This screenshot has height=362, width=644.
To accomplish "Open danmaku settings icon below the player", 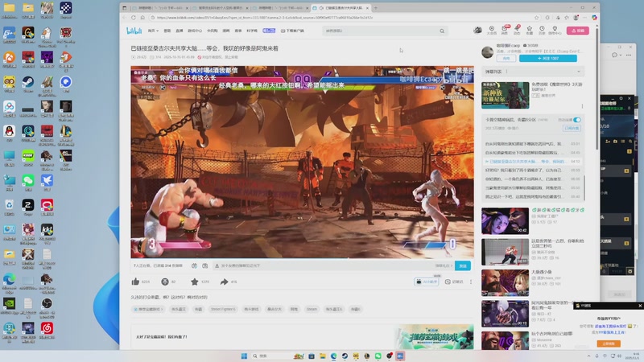I will pos(205,265).
